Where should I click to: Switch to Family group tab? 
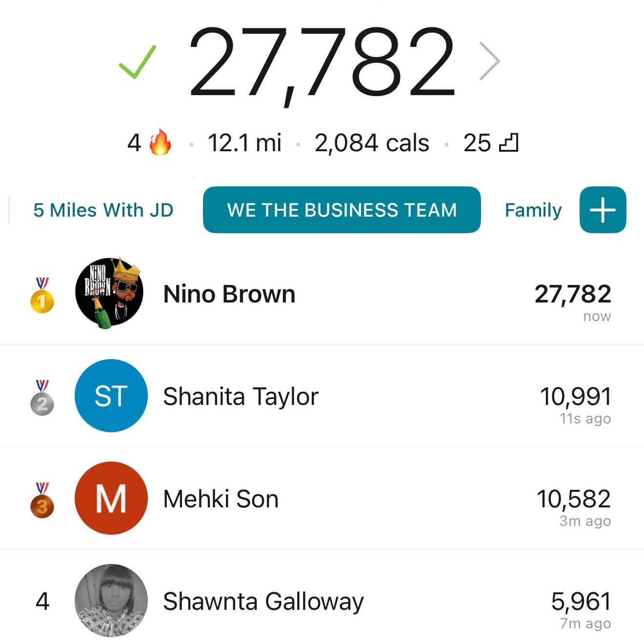click(x=533, y=210)
